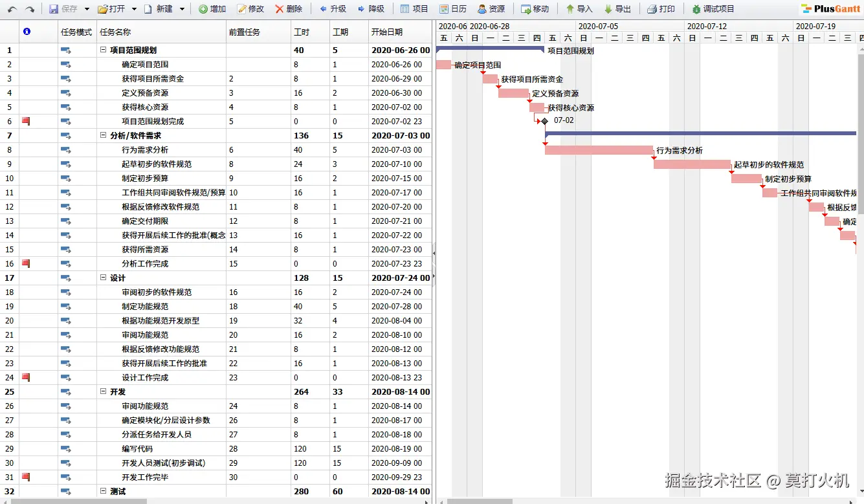
Task: Collapse the 项目范围规划 summary task
Action: pyautogui.click(x=104, y=50)
